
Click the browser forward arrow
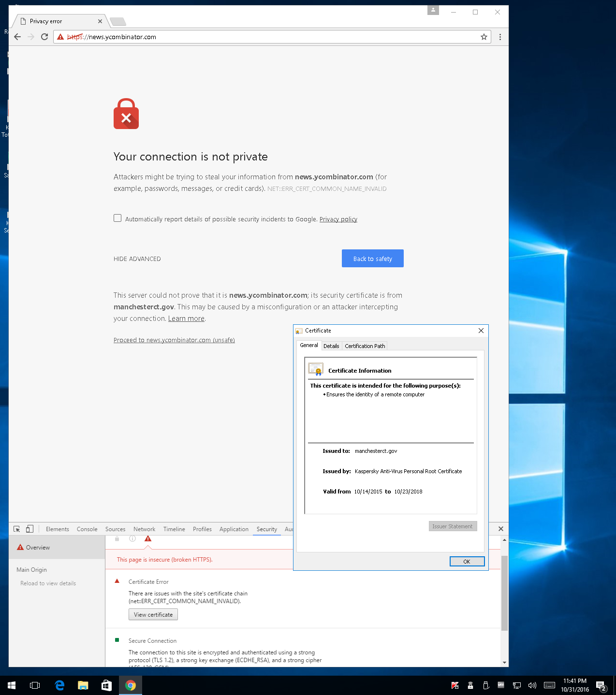(31, 37)
